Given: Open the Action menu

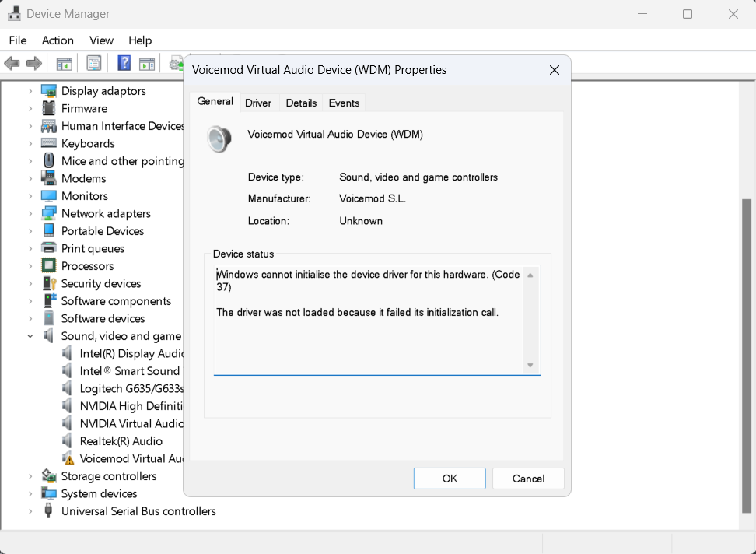Looking at the screenshot, I should tap(58, 40).
